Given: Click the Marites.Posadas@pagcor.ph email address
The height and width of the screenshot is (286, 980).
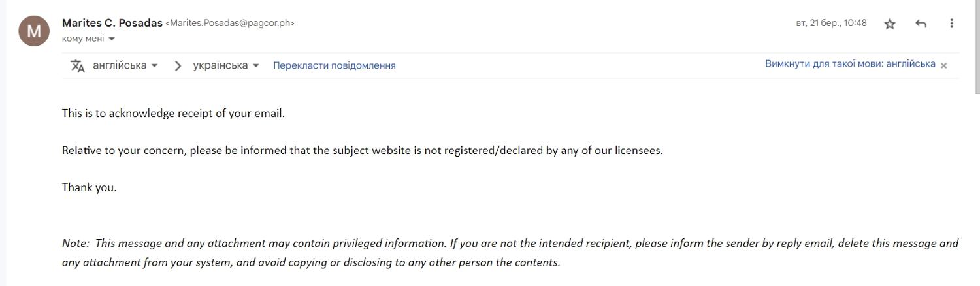Looking at the screenshot, I should coord(230,24).
